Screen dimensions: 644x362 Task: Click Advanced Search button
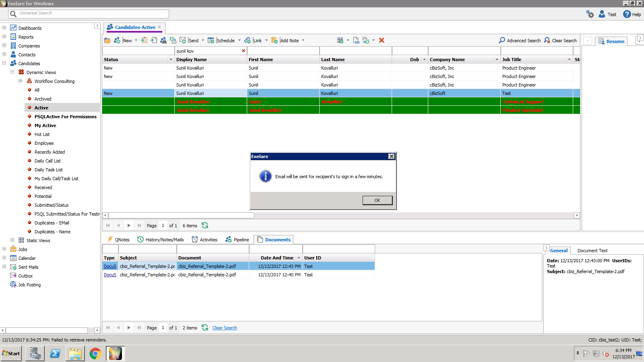coord(520,41)
